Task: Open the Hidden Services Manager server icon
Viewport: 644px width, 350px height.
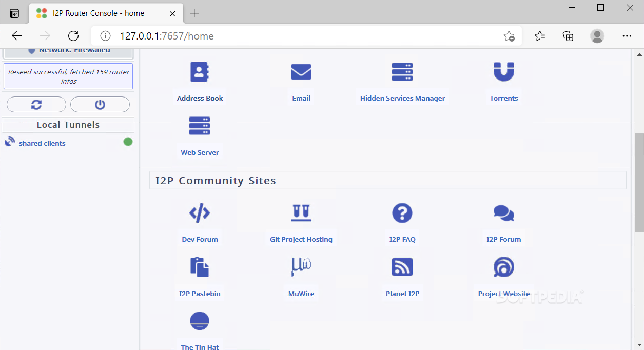Action: coord(402,72)
